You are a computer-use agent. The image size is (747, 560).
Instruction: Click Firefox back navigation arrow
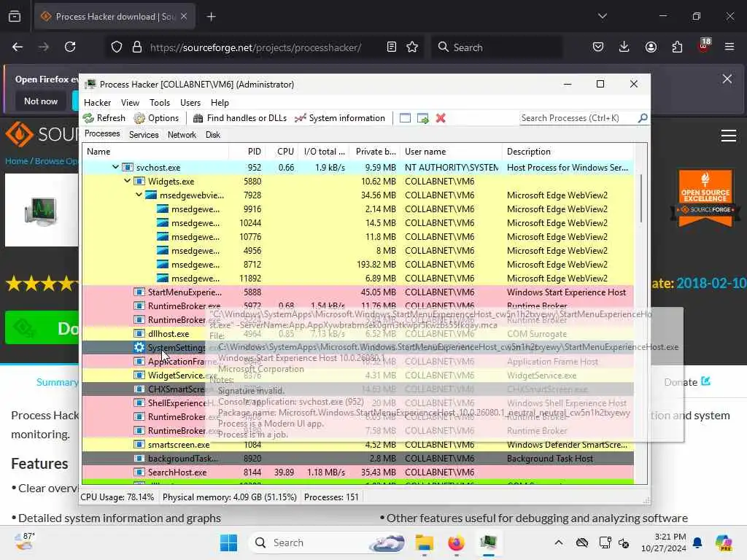18,47
